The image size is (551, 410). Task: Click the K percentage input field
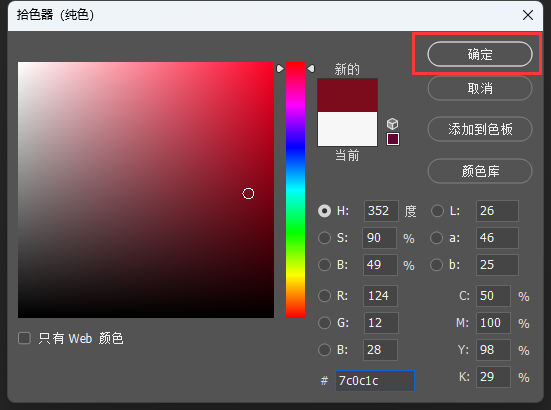(x=493, y=377)
